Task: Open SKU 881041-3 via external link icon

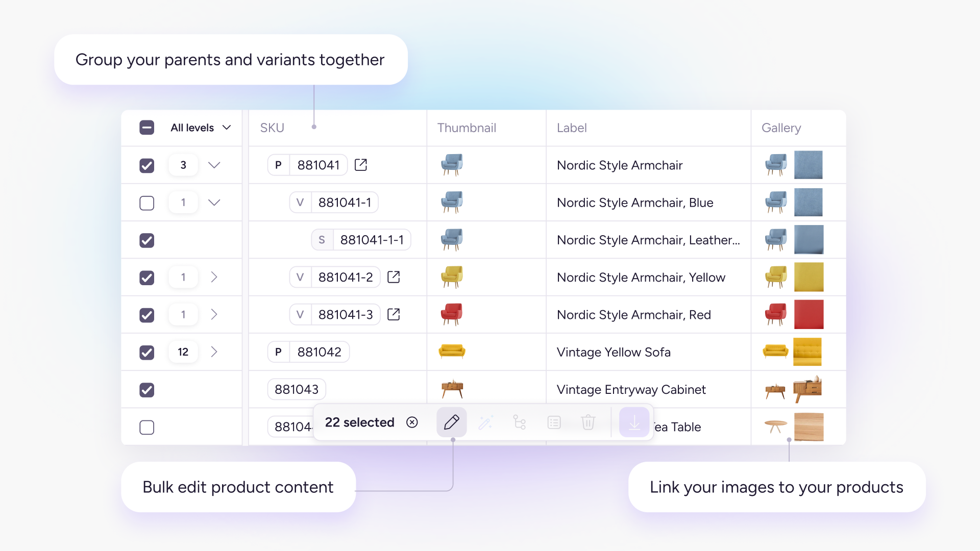Action: (x=394, y=314)
